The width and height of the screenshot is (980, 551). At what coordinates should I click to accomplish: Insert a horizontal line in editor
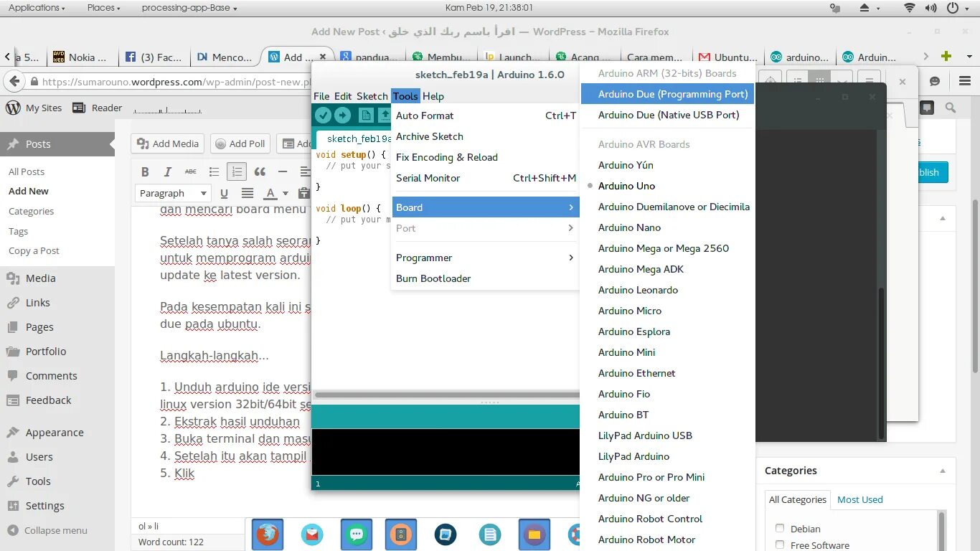pyautogui.click(x=283, y=171)
